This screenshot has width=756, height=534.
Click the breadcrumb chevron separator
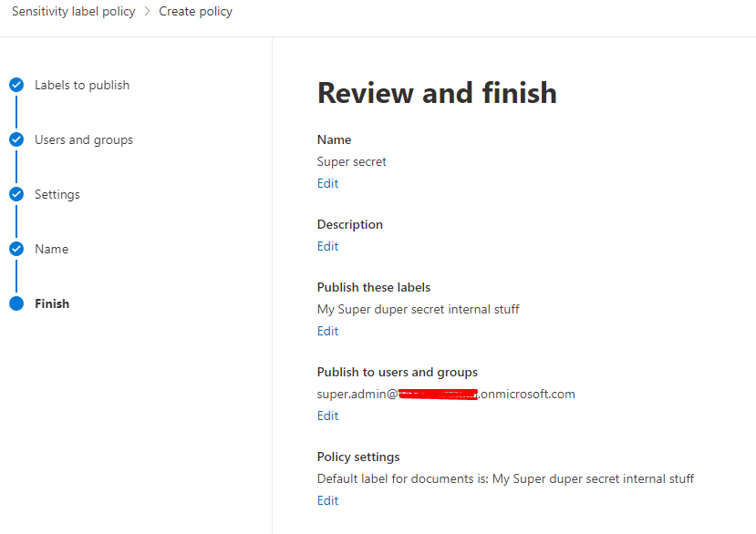click(147, 12)
